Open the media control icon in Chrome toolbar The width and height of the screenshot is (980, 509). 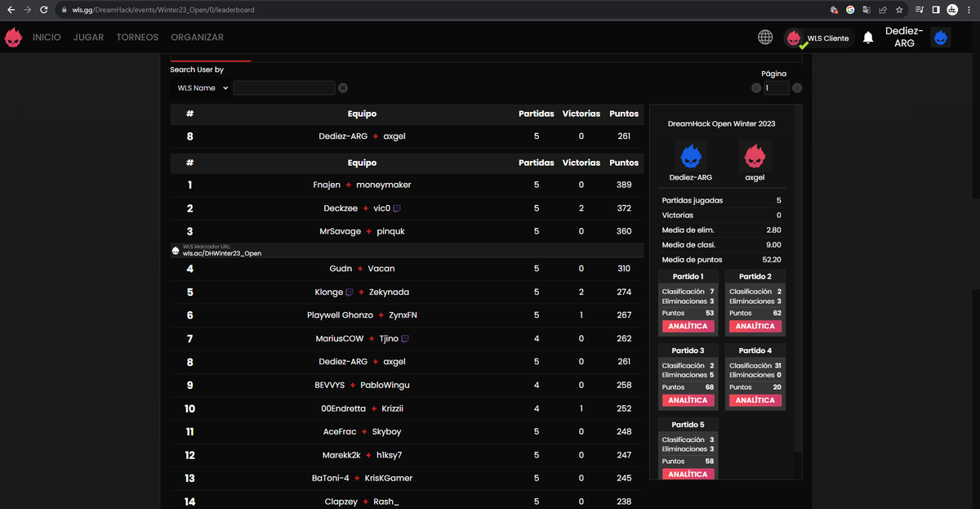(x=920, y=10)
